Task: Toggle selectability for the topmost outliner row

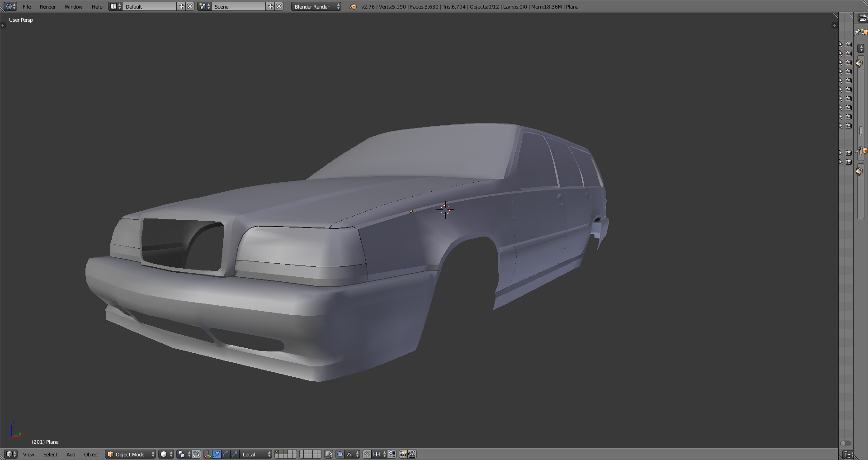Action: (841, 44)
